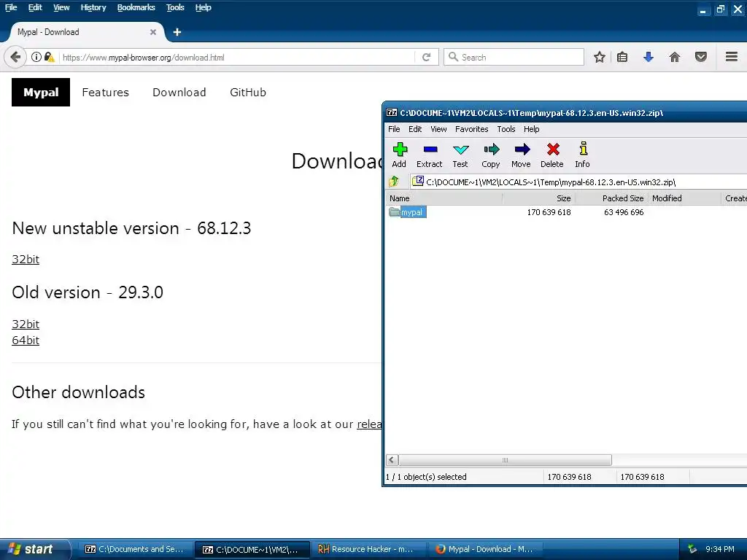Sort by the Name column header

point(444,198)
